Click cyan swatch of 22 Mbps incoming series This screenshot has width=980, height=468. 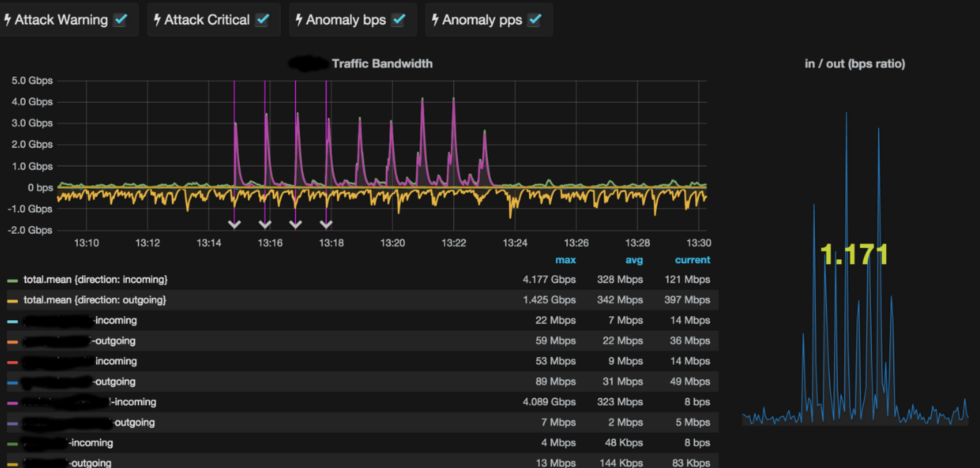click(x=12, y=321)
